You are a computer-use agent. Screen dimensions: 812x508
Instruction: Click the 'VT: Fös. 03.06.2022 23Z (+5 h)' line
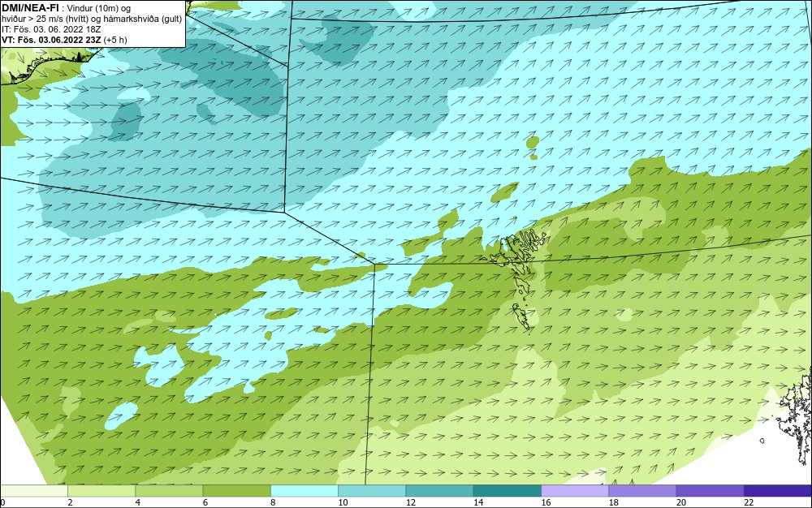64,40
